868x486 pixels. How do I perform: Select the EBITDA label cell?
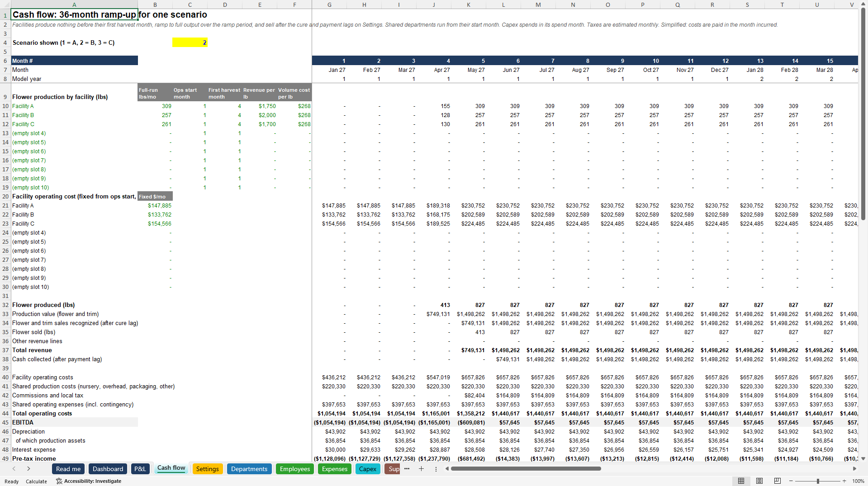(74, 422)
